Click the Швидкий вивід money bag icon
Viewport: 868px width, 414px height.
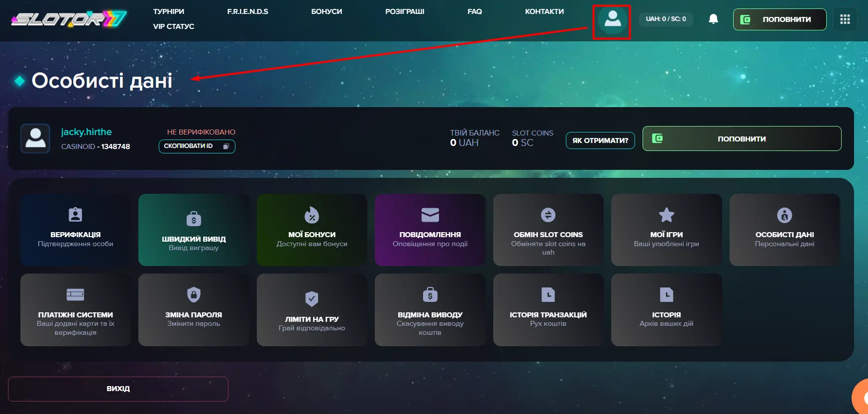tap(194, 218)
